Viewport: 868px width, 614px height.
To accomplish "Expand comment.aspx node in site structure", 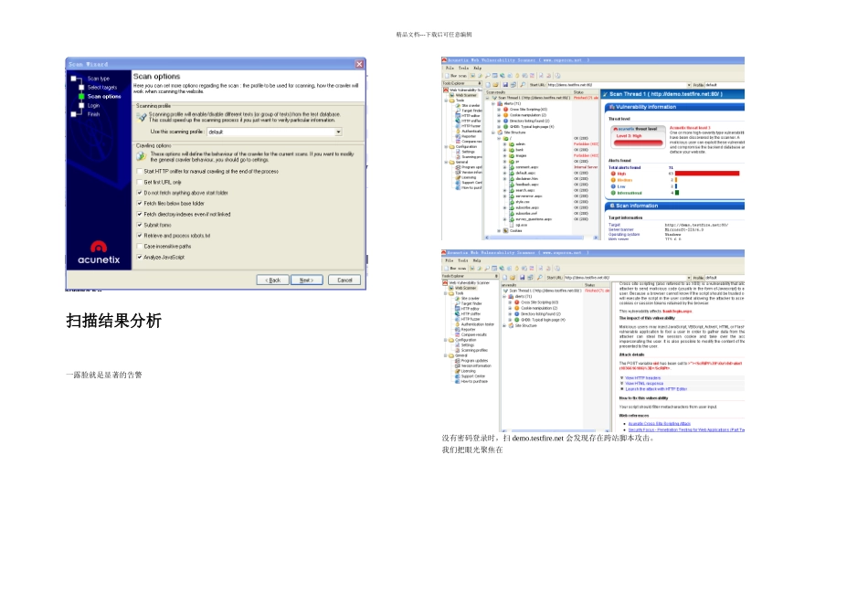I will tap(504, 166).
